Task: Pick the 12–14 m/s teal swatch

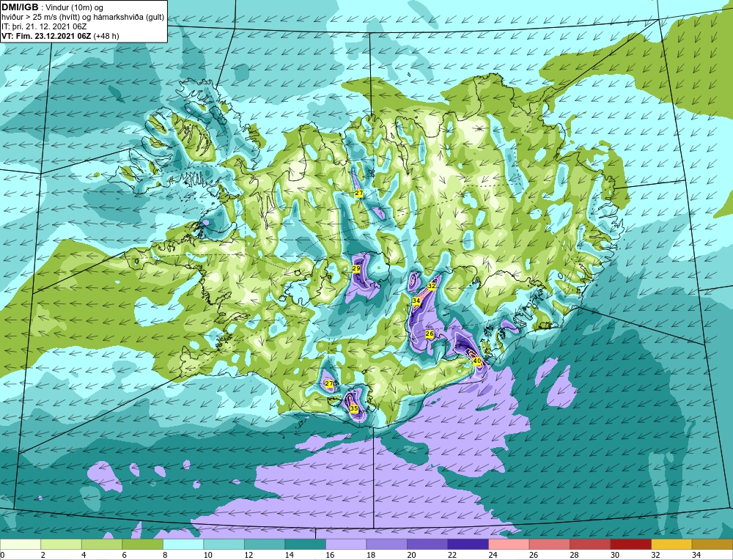Action: tap(265, 545)
